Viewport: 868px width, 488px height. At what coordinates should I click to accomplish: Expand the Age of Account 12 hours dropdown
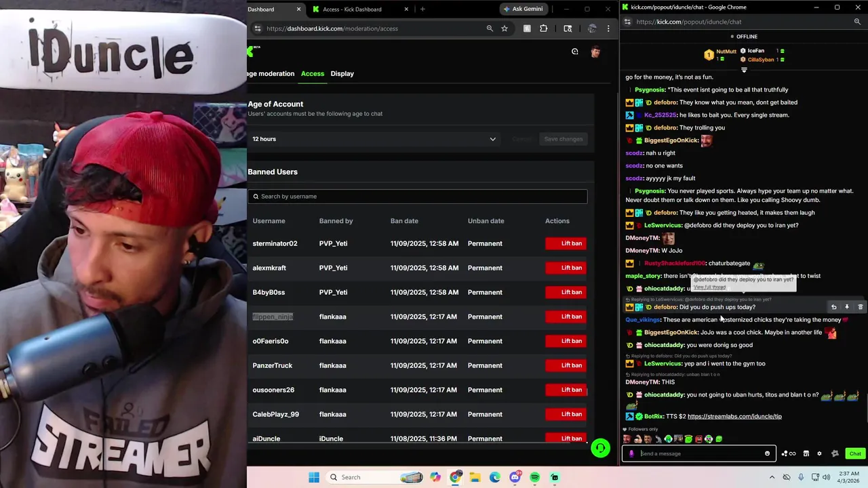[x=374, y=139]
